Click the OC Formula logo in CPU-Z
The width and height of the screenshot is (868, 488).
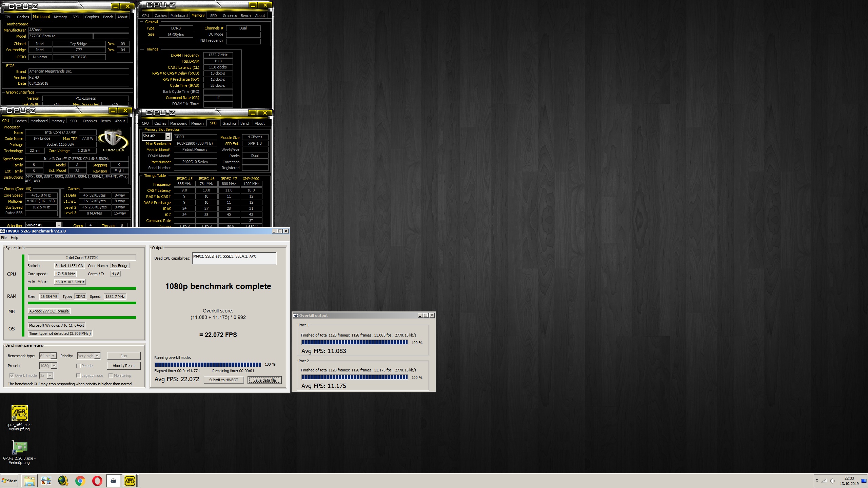point(113,141)
